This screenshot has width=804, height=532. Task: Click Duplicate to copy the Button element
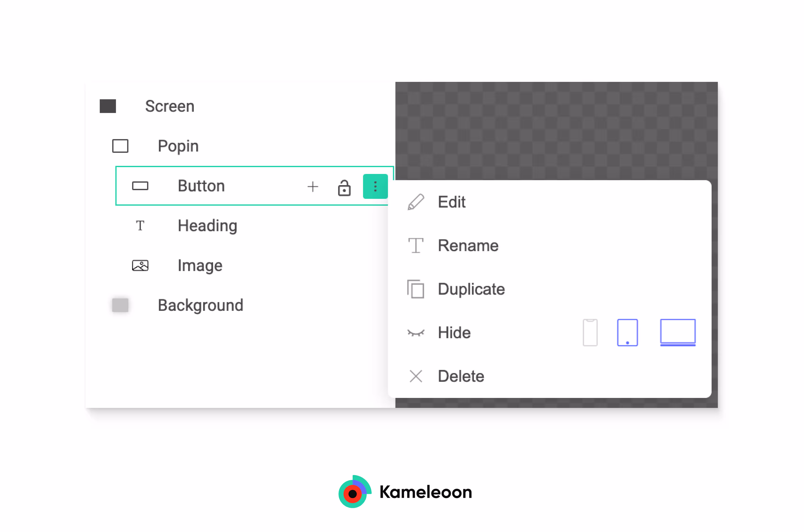coord(471,289)
